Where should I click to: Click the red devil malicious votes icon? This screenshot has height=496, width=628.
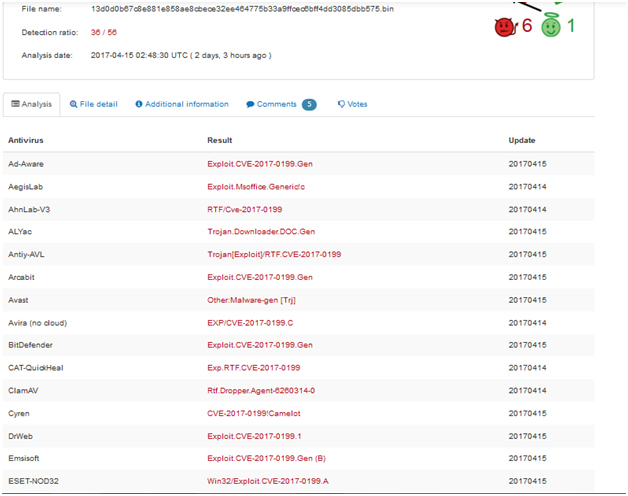click(x=506, y=27)
